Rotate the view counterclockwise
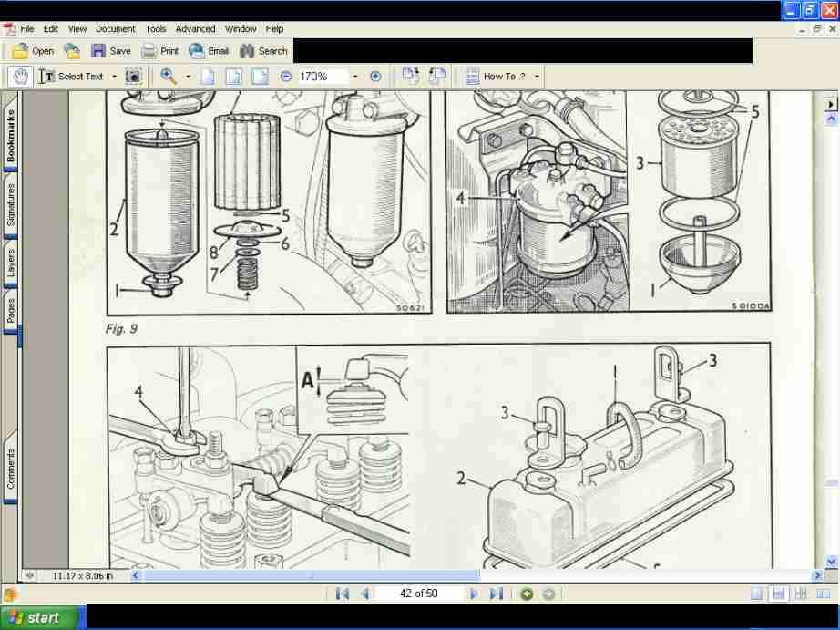 pos(437,77)
